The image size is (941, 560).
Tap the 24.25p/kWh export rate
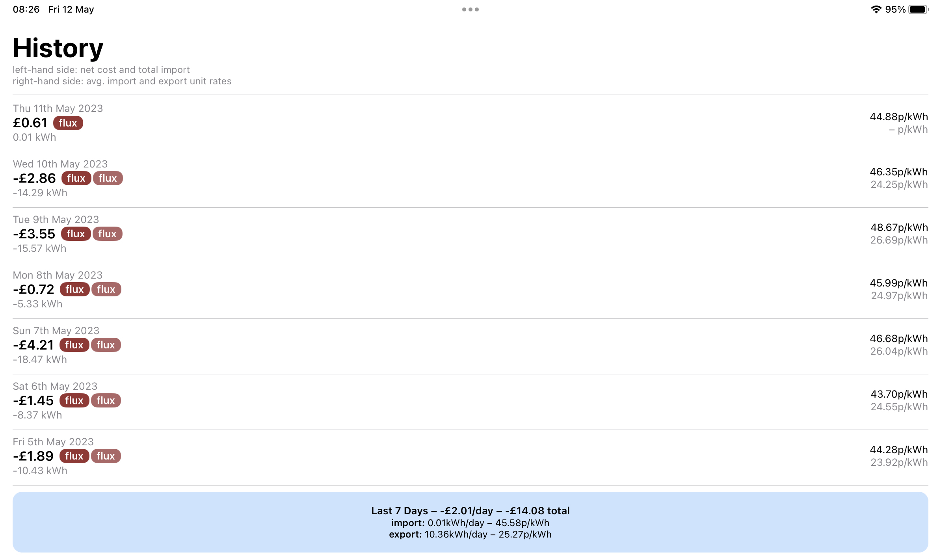click(x=899, y=184)
